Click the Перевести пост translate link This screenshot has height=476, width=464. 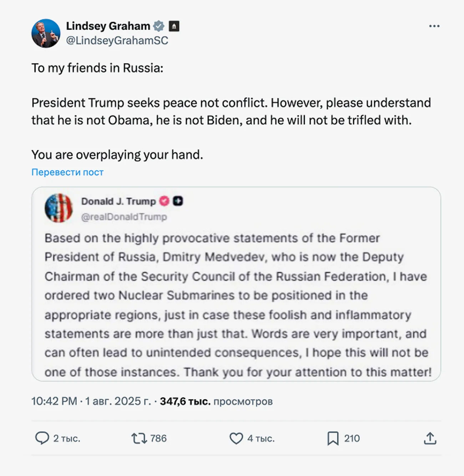(x=67, y=172)
